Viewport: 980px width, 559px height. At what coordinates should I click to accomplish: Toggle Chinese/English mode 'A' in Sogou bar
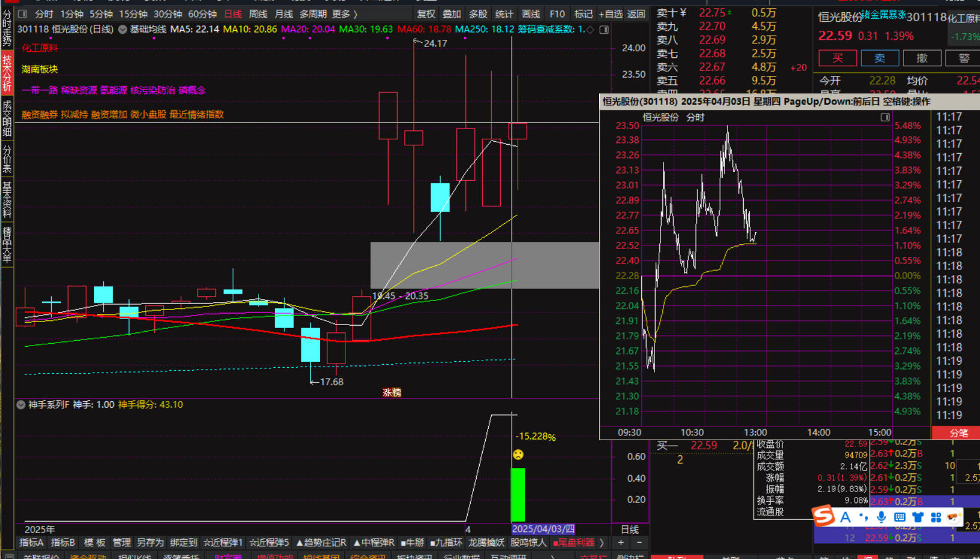point(845,517)
